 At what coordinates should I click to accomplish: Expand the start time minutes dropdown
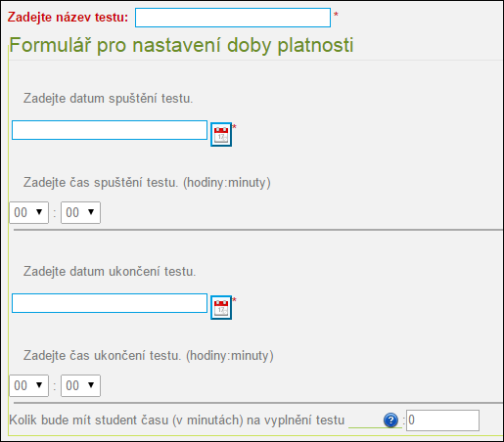80,212
